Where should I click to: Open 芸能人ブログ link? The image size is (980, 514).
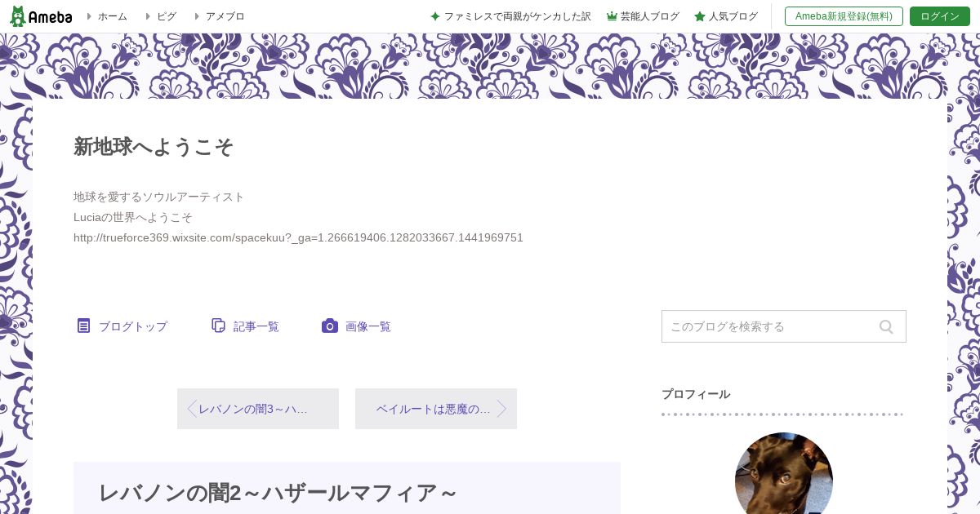(x=650, y=16)
